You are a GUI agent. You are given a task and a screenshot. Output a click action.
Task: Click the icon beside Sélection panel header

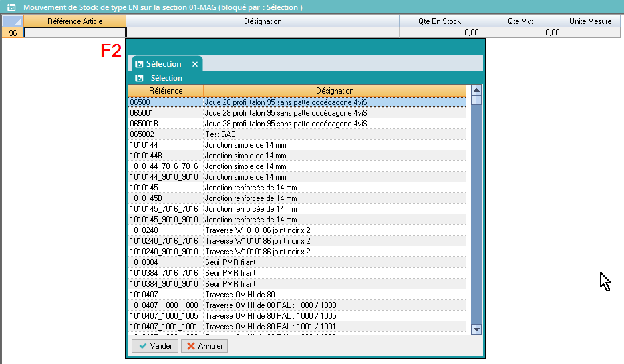point(139,78)
